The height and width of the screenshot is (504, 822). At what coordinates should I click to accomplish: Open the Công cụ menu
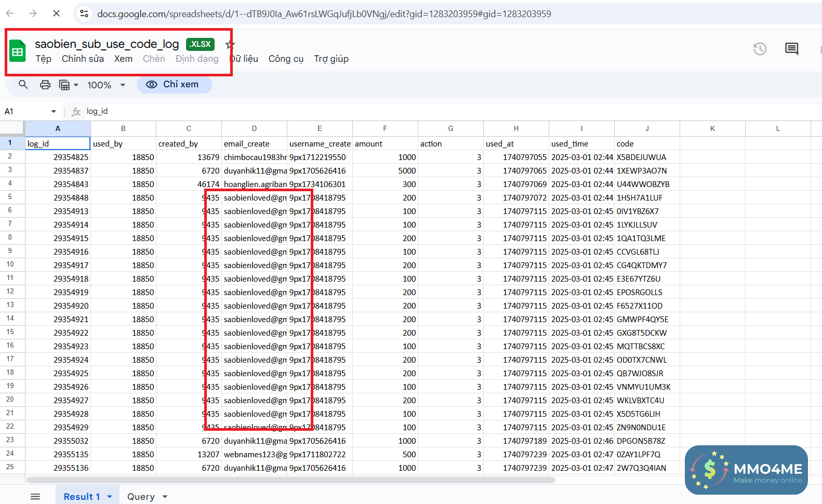point(286,59)
